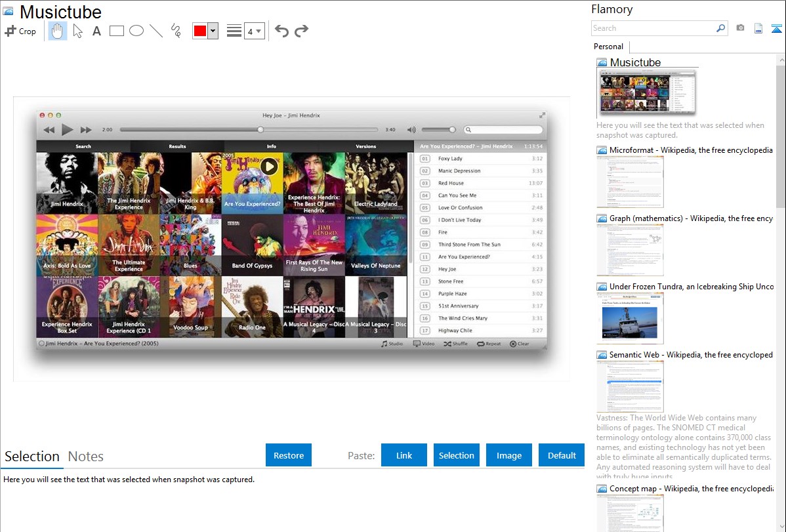Undo the last edit
Image resolution: width=786 pixels, height=532 pixels.
coord(281,31)
